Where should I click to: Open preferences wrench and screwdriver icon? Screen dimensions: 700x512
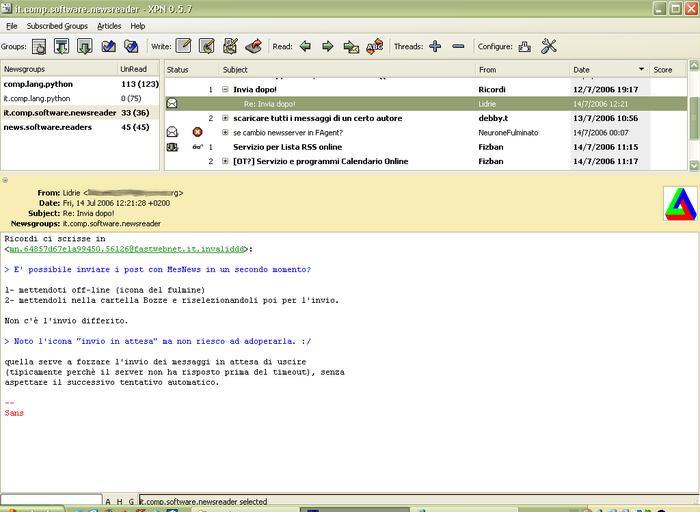tap(549, 46)
